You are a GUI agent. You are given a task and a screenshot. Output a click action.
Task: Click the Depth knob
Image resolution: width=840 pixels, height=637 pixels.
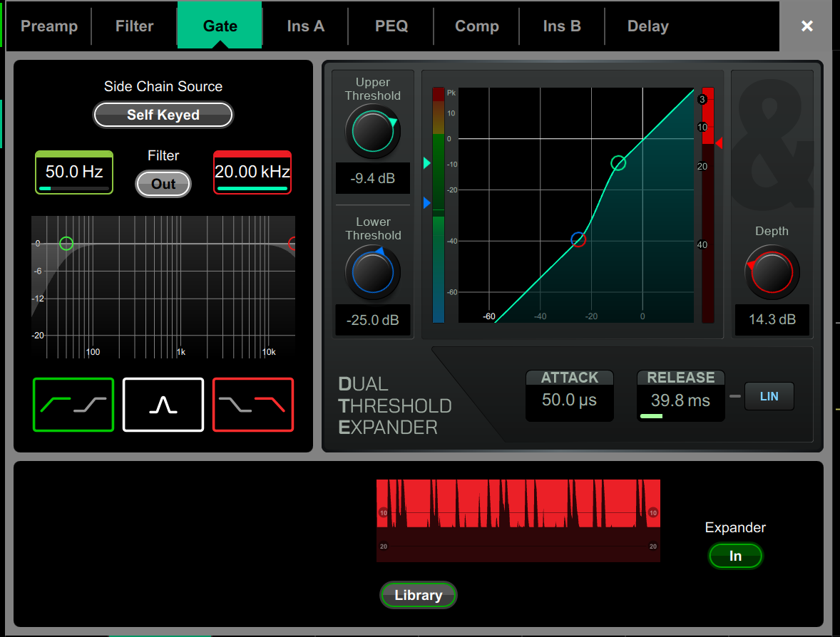(x=772, y=272)
